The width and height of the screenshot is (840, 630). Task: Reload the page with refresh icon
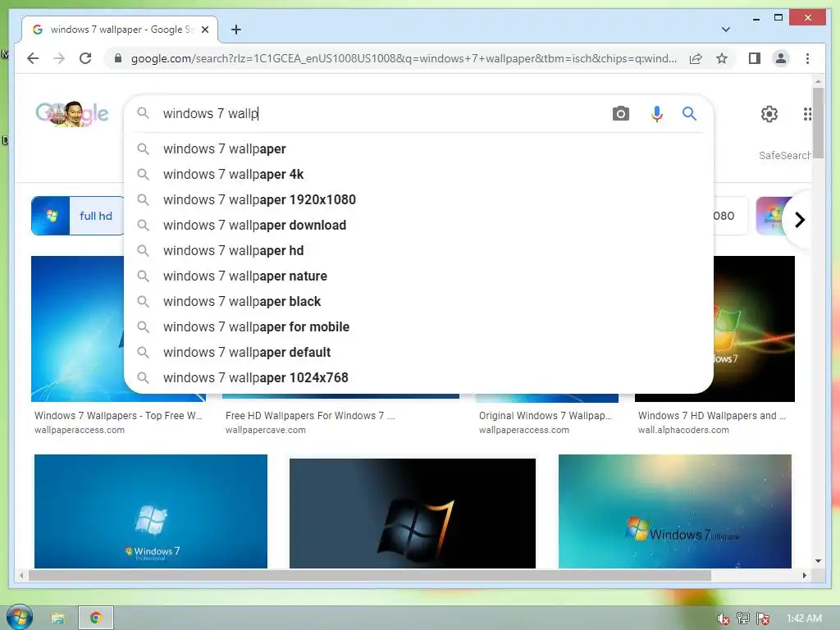(x=85, y=58)
